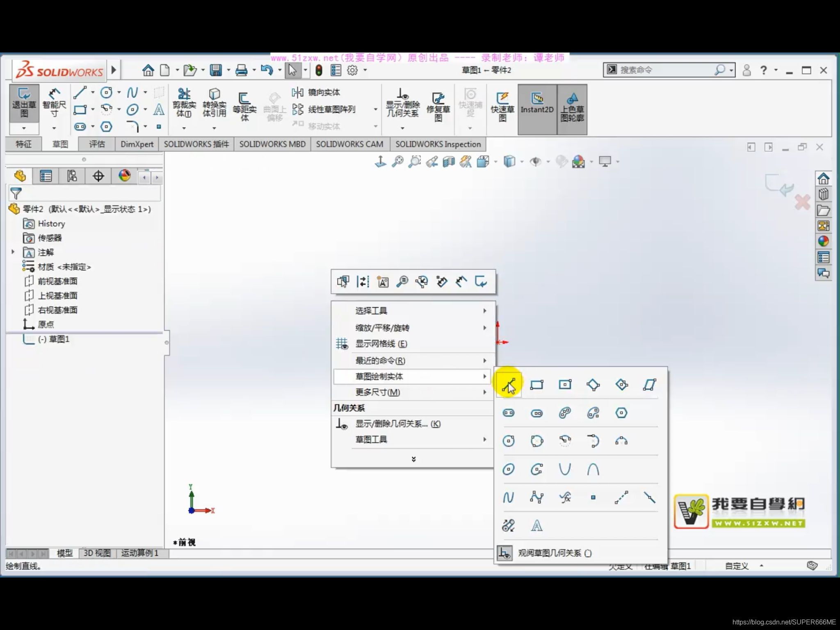Open Linear Sketch Pattern dropdown arrow

pos(375,110)
